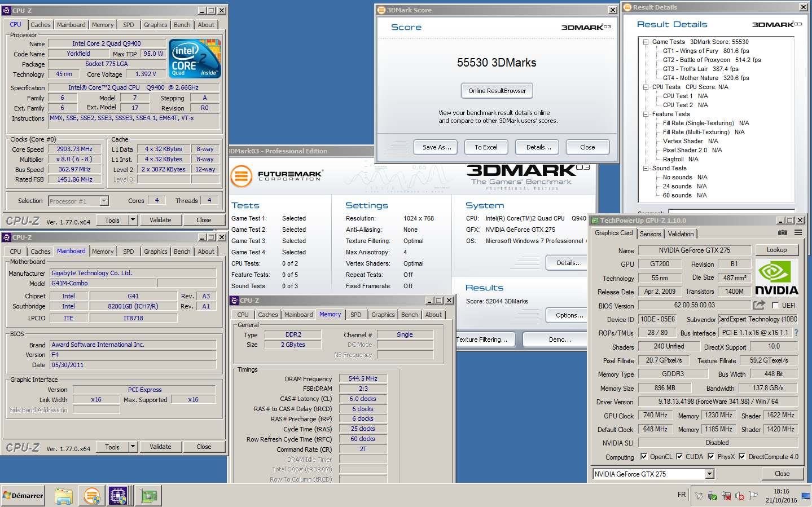Click the show desktop icon beside the clock
This screenshot has height=507, width=812.
coord(806,496)
